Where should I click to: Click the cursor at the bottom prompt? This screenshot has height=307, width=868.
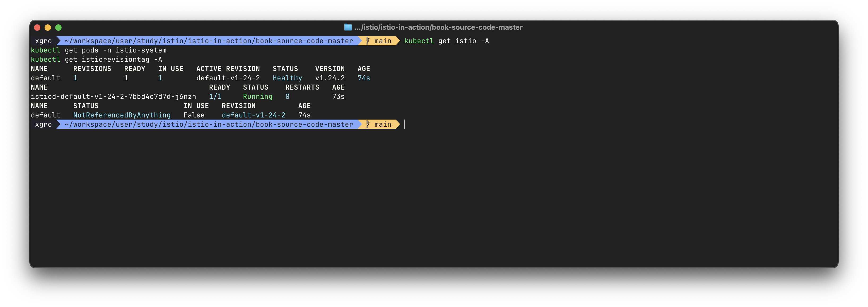[x=404, y=124]
